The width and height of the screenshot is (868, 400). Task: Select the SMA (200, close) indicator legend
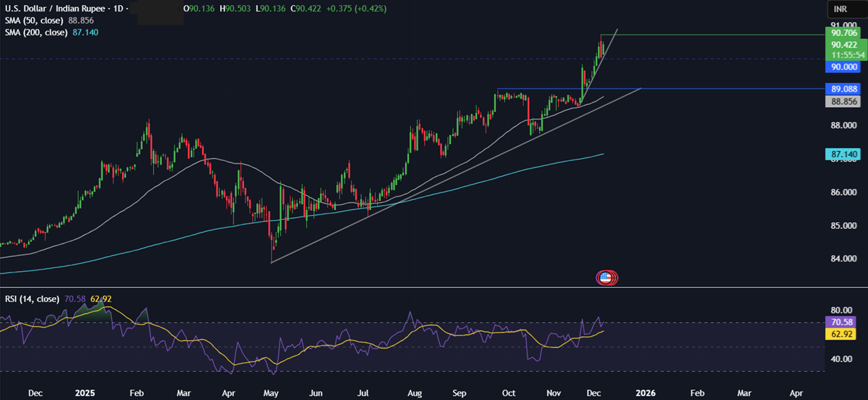(x=37, y=32)
